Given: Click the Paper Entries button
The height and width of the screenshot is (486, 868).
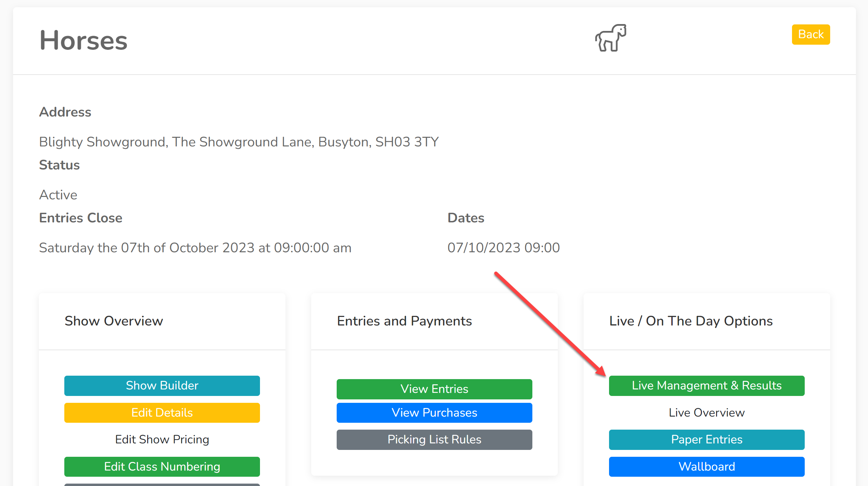Looking at the screenshot, I should (x=707, y=440).
